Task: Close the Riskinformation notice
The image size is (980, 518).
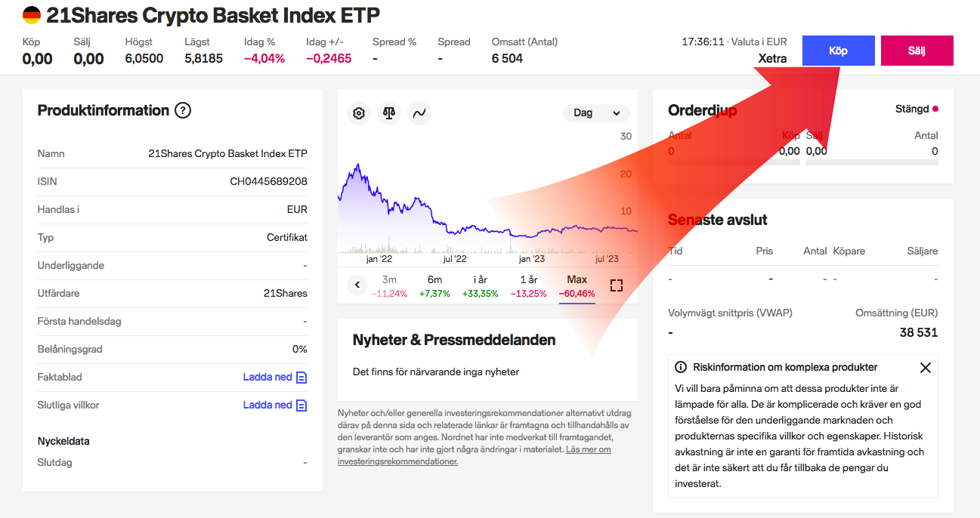Action: 925,368
